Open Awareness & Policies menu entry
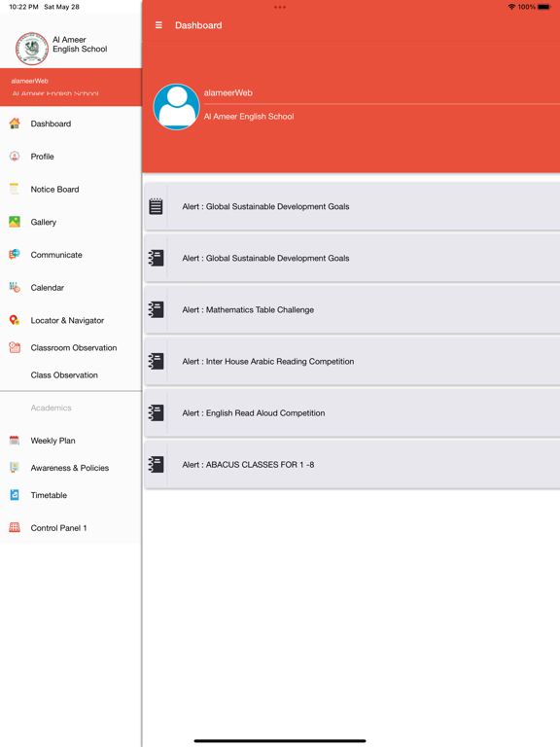Screen dimensions: 560x747 tap(70, 468)
